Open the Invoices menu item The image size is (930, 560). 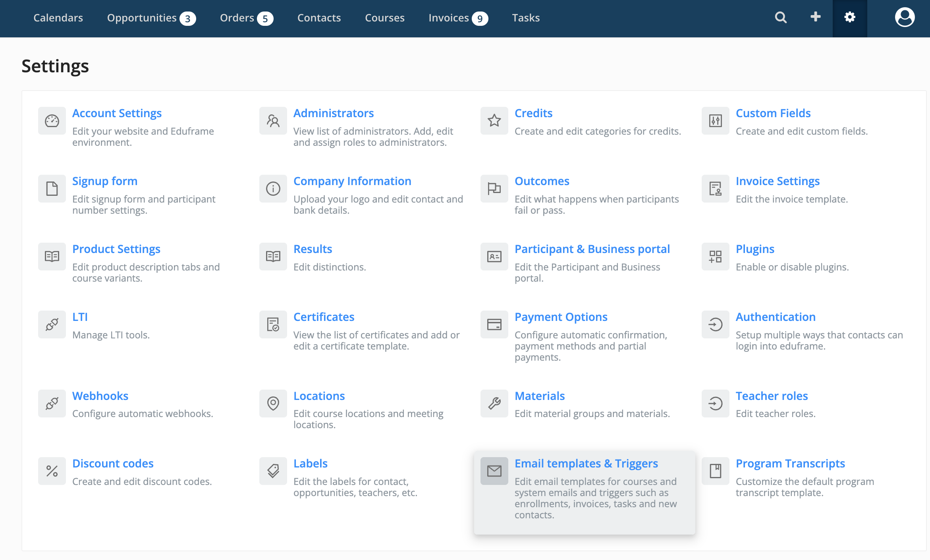(449, 18)
